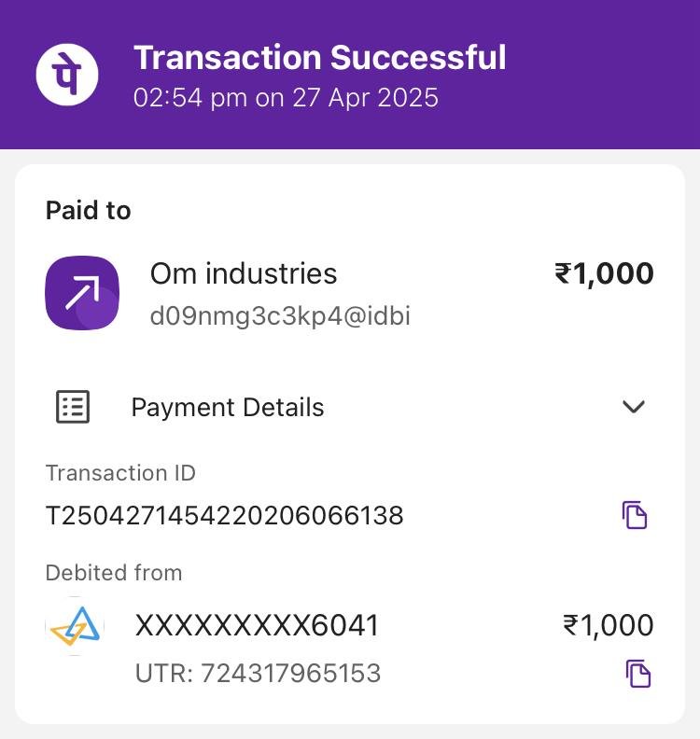Tap the Debited from label

(x=114, y=572)
